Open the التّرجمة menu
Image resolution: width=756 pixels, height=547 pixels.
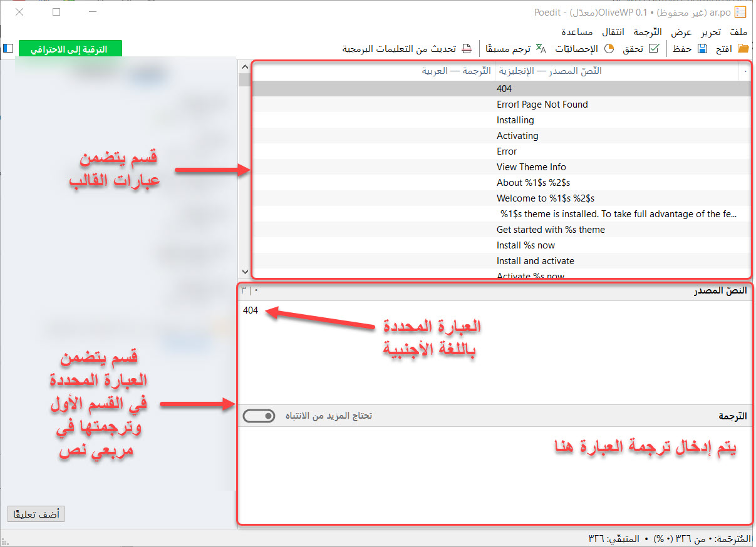point(649,32)
